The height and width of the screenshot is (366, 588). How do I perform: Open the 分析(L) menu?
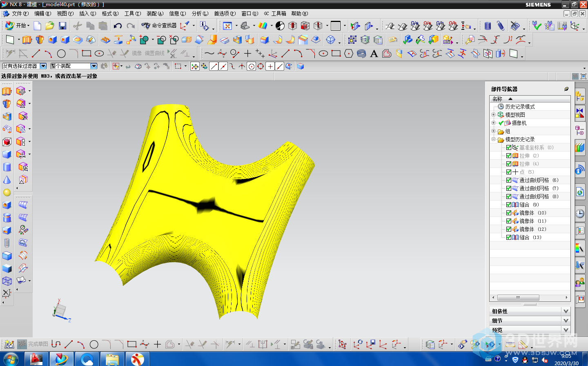click(x=200, y=13)
